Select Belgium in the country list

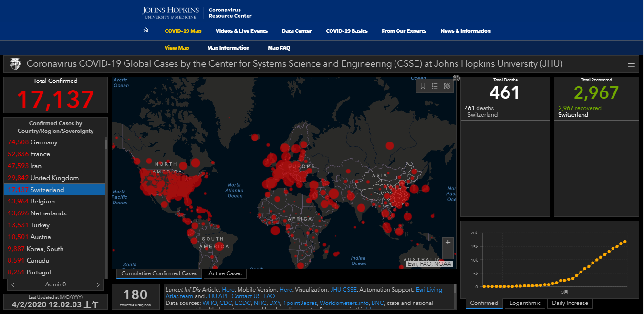(x=54, y=201)
